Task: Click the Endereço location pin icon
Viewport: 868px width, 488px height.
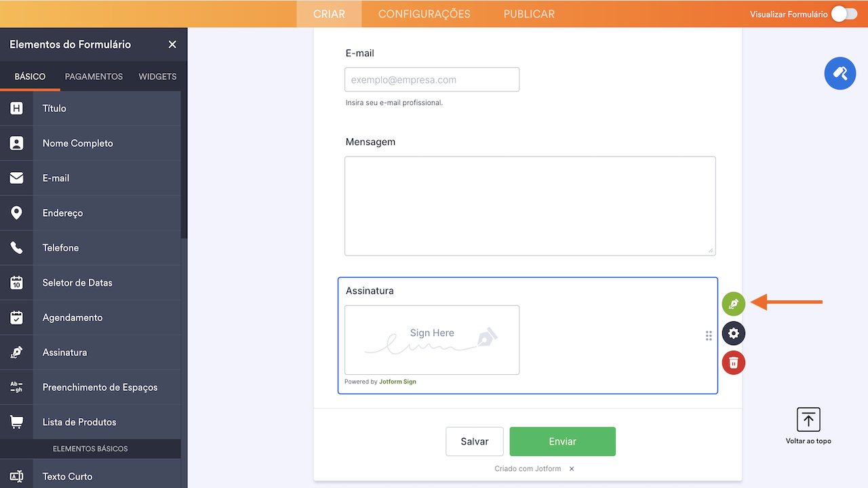Action: coord(16,212)
